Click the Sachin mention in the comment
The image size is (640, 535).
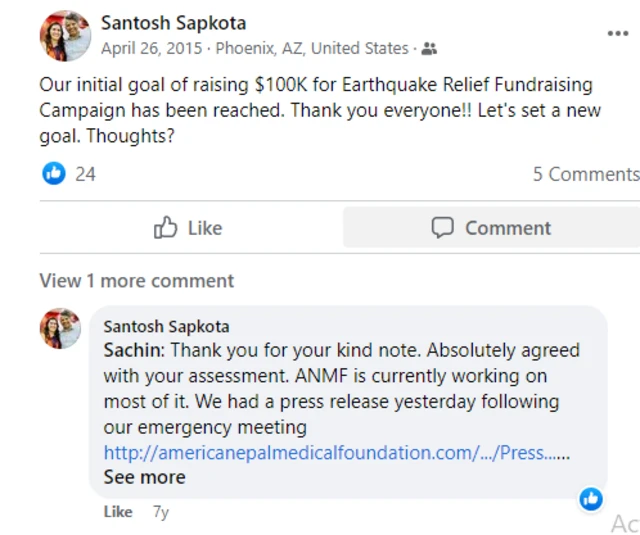click(133, 351)
